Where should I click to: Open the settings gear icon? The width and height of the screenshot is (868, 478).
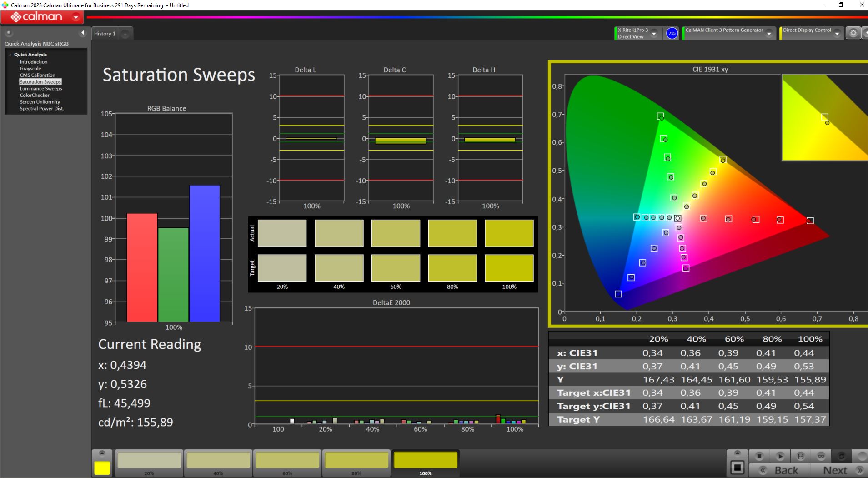click(853, 33)
